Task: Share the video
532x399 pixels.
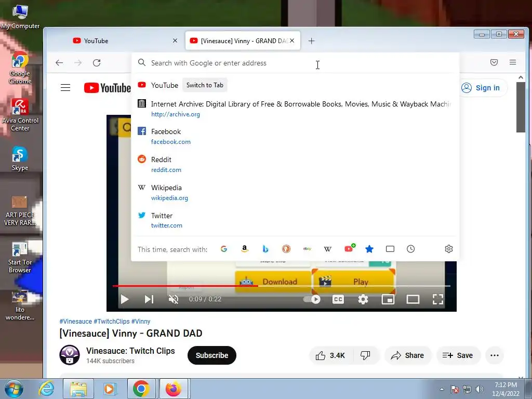Action: click(407, 355)
